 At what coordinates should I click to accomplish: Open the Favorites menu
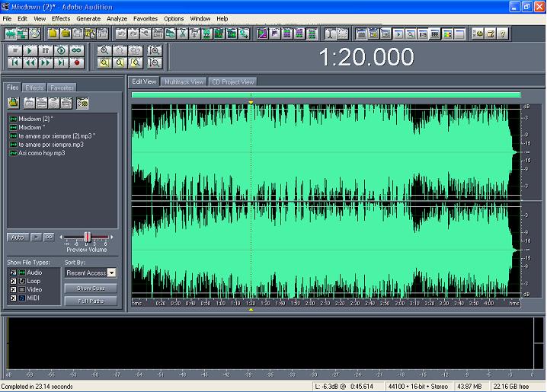point(146,18)
